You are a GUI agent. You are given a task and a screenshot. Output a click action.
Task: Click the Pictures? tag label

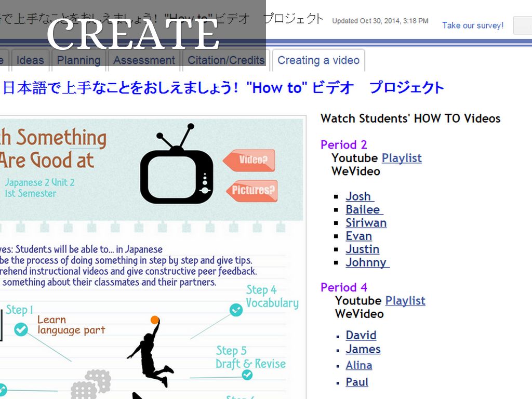[252, 191]
